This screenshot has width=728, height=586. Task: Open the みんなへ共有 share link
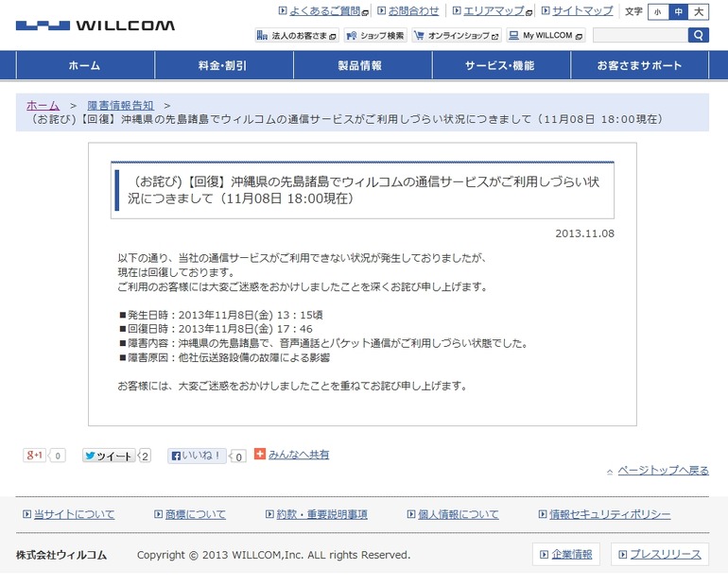click(x=299, y=455)
